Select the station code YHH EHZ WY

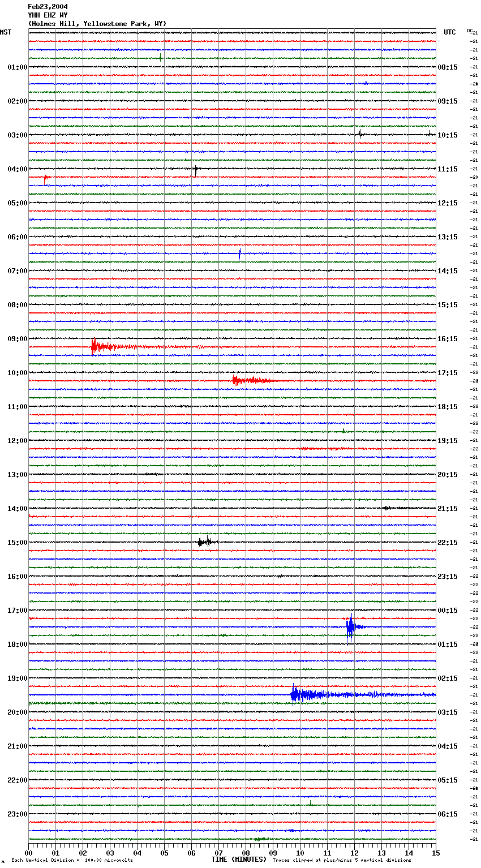click(48, 15)
